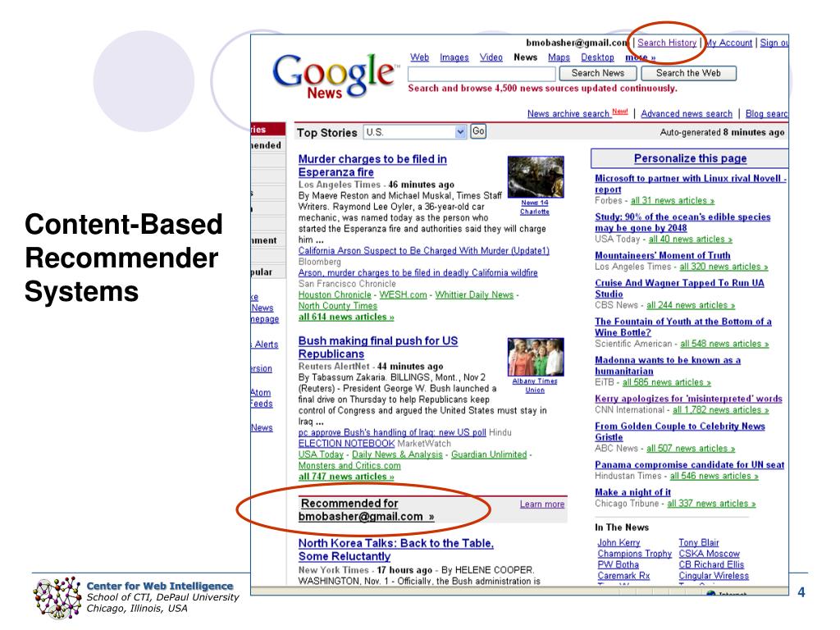Open Panama compromise candidate UN seat story
Screen dimensions: 840x630
(689, 465)
